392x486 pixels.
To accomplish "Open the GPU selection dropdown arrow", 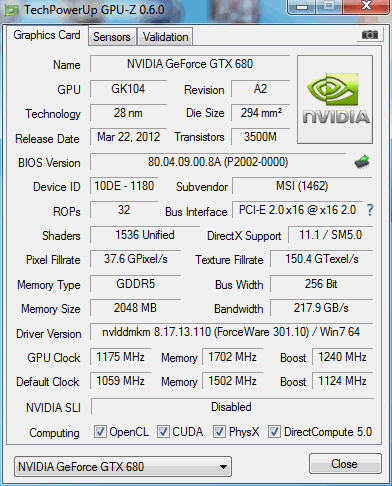I will (x=224, y=467).
